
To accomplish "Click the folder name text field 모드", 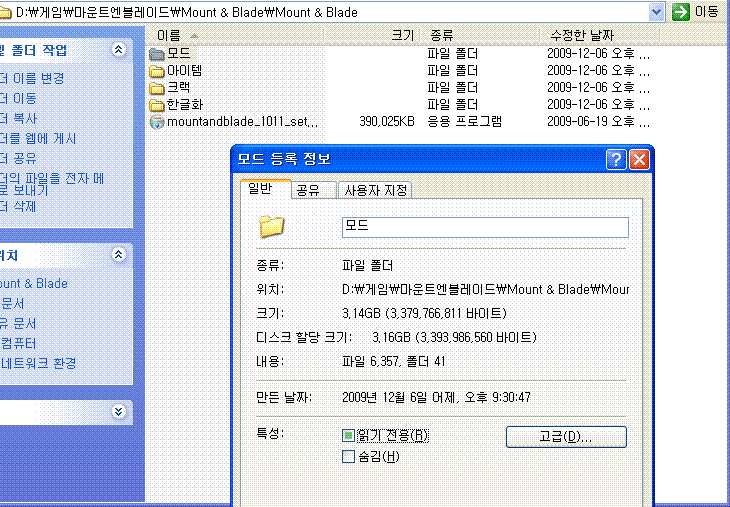I will (484, 227).
